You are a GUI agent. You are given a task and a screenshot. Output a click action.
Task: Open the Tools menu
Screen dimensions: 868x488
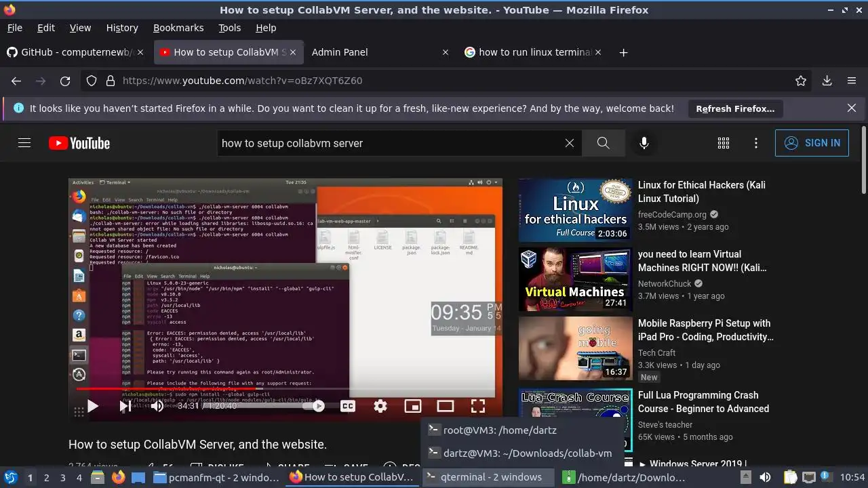230,28
